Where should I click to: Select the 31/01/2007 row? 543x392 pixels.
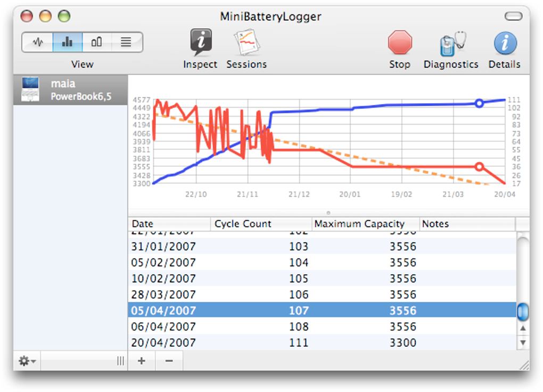point(323,247)
